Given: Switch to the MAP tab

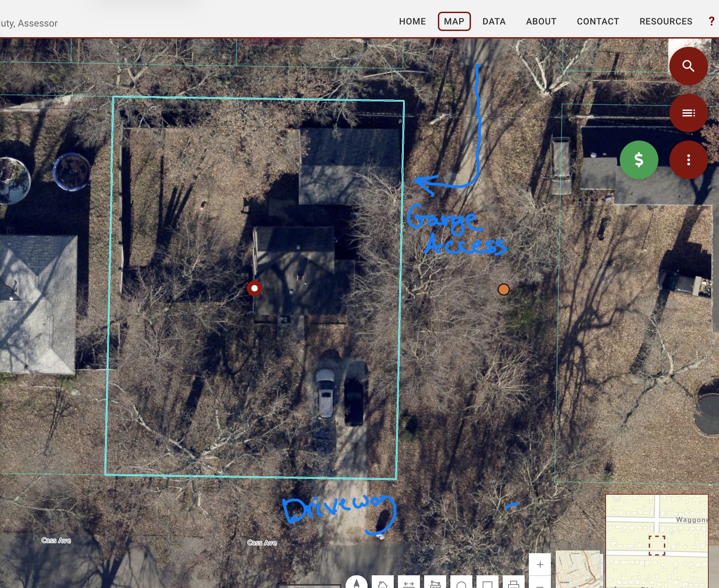Looking at the screenshot, I should pyautogui.click(x=454, y=22).
